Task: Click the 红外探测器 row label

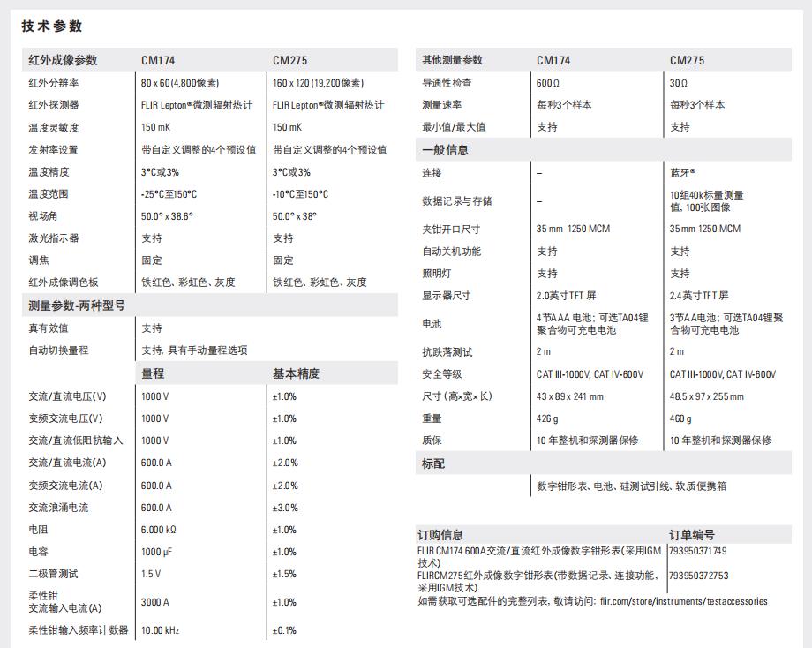Action: (53, 105)
